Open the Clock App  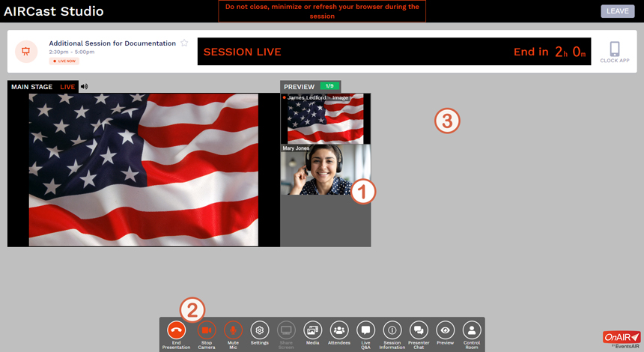pos(614,51)
